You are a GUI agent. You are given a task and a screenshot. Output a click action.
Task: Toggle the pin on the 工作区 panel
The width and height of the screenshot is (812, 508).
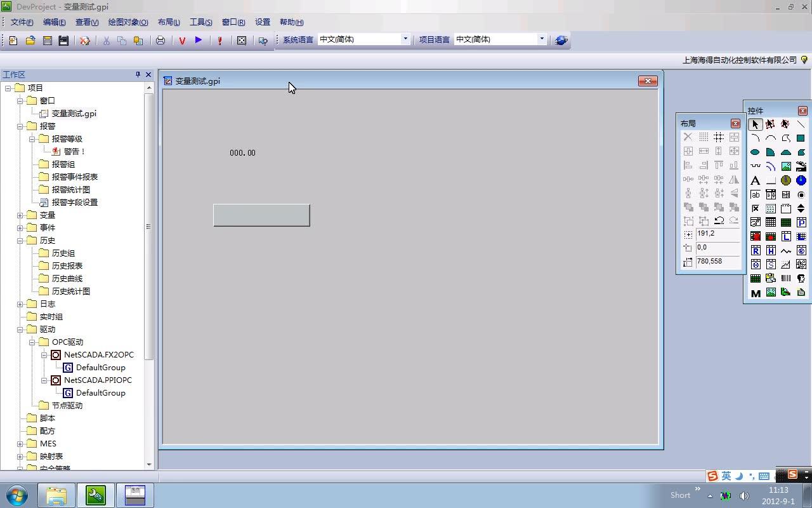pos(137,74)
